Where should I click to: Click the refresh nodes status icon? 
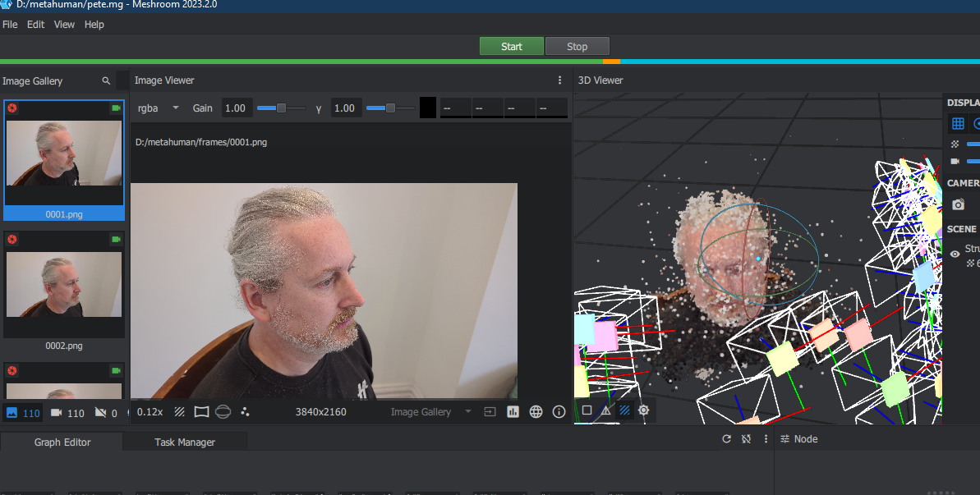[726, 439]
